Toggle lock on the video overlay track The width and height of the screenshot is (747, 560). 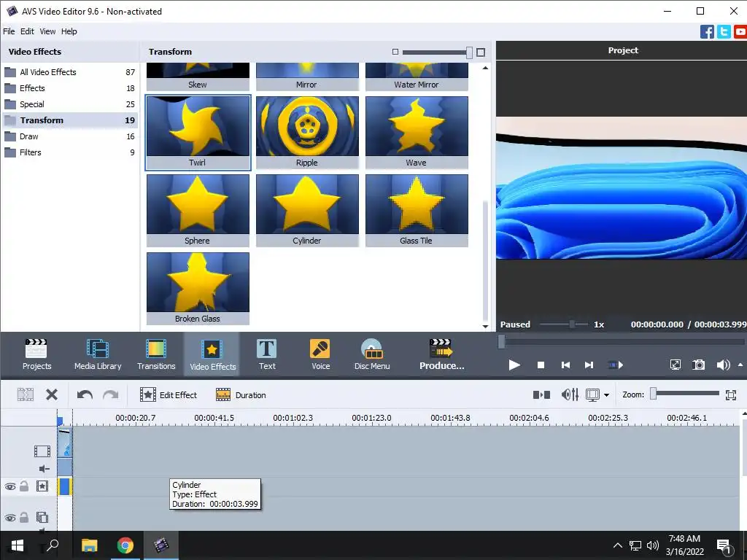coord(24,517)
